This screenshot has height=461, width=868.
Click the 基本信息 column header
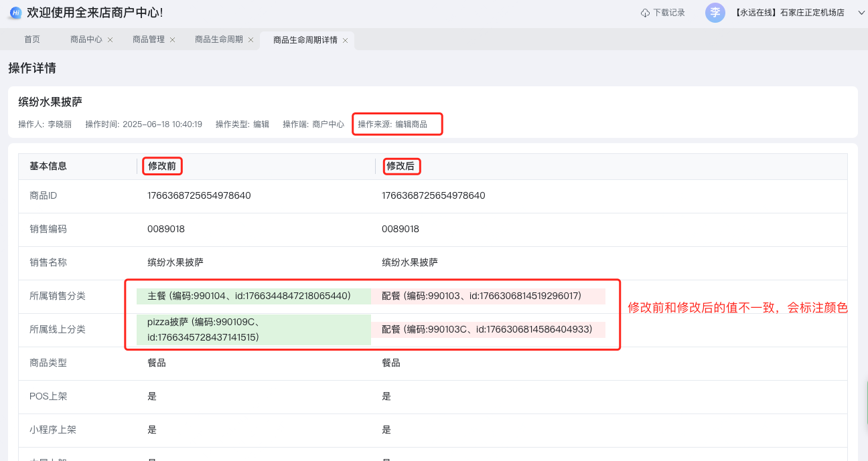tap(48, 166)
